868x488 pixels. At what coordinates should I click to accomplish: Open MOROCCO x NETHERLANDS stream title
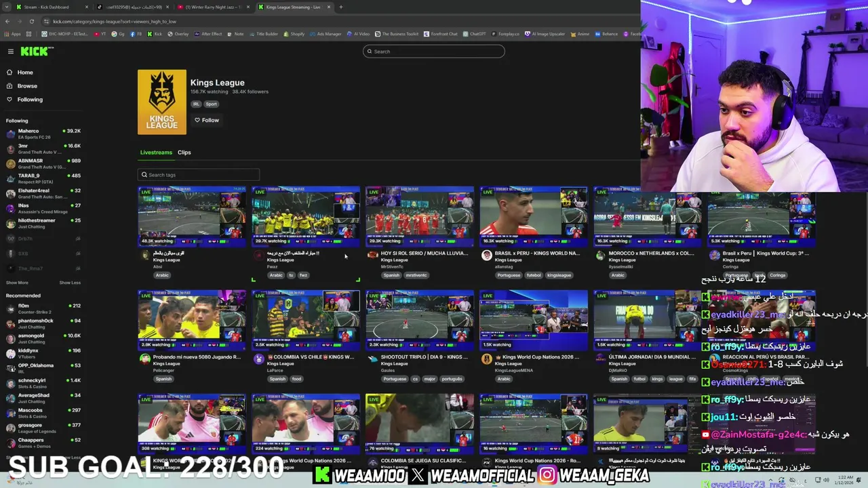click(651, 253)
